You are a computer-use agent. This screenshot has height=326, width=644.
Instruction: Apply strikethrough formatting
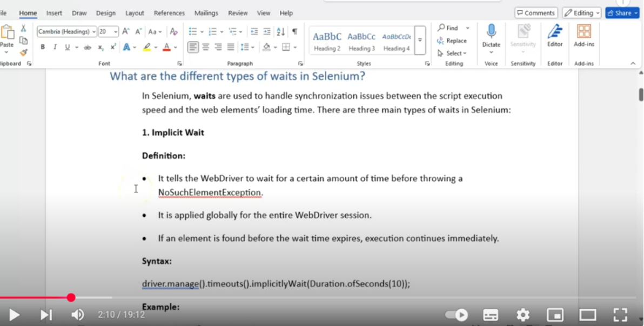pyautogui.click(x=88, y=47)
